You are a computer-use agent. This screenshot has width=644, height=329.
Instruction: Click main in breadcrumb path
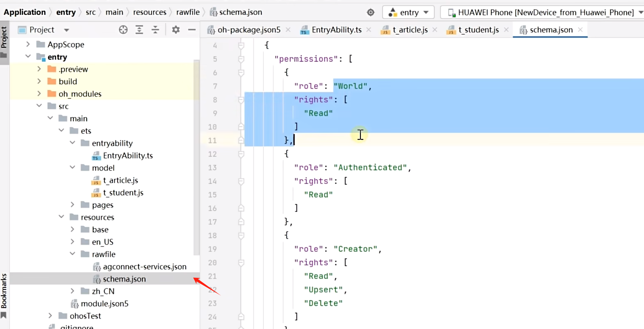click(114, 12)
